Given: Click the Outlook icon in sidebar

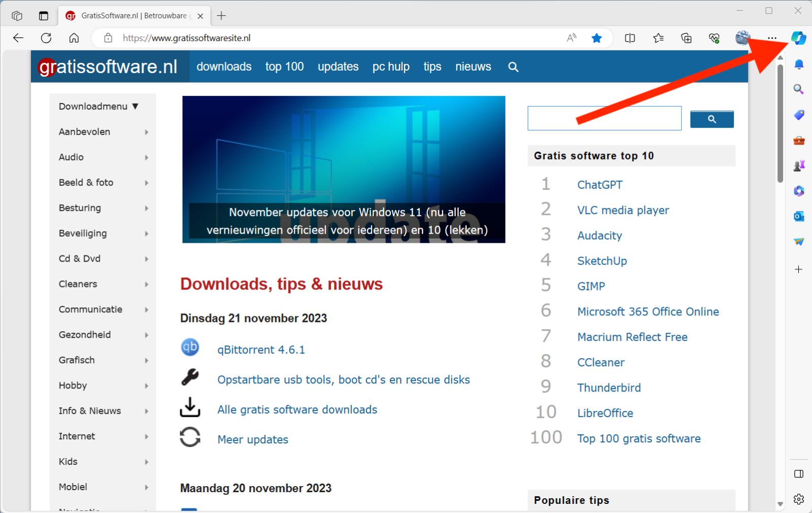Looking at the screenshot, I should 798,216.
